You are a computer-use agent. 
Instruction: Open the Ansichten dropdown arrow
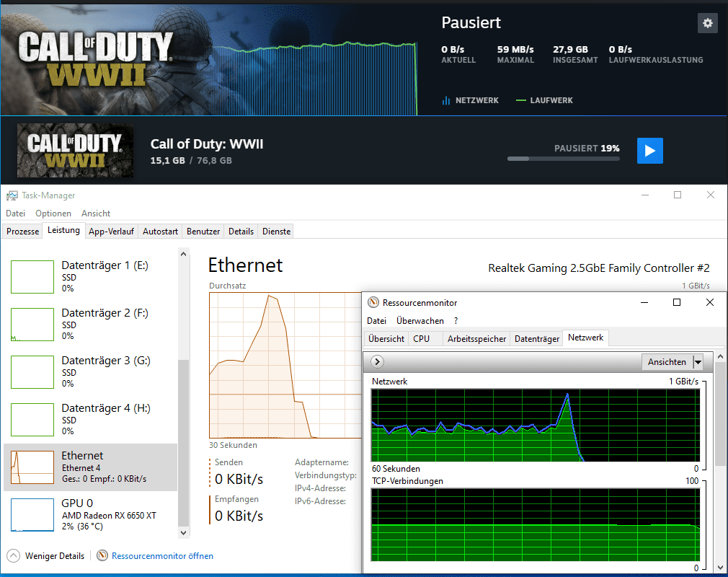point(697,362)
